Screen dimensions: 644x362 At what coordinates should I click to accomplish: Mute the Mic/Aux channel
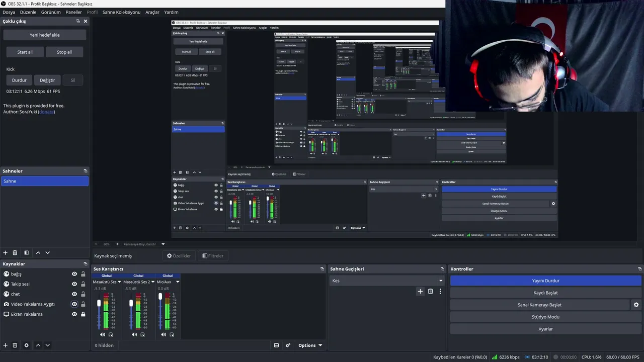164,334
